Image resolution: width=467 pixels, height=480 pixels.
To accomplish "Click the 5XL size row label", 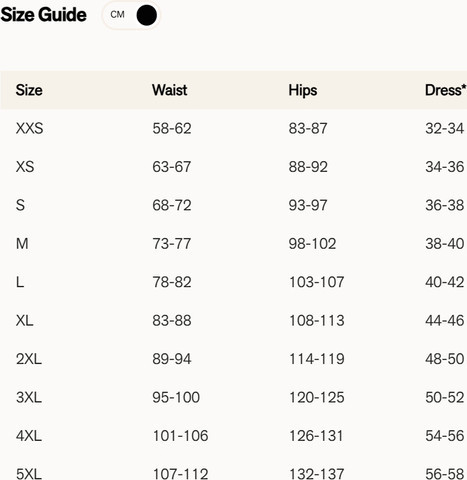I will pyautogui.click(x=29, y=474).
